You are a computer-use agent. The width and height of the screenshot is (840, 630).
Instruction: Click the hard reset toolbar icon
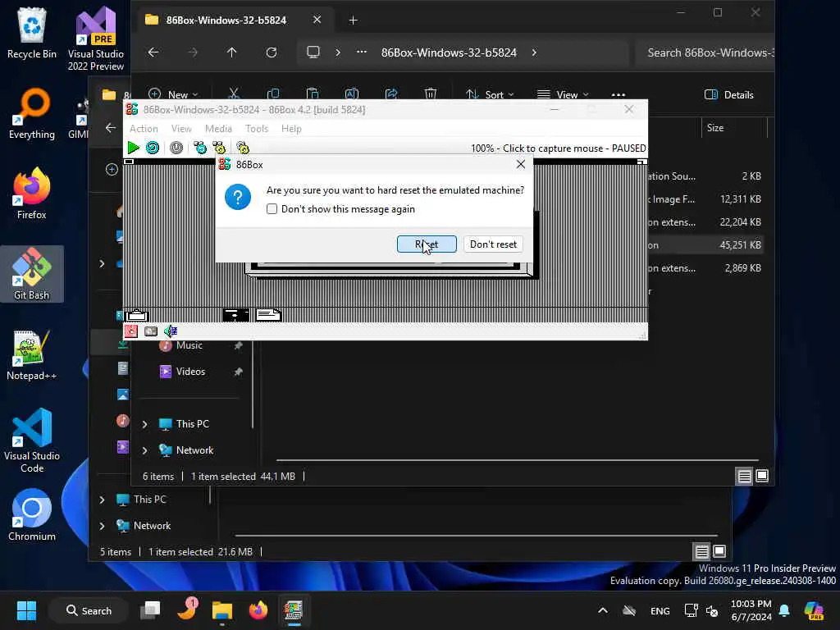153,148
